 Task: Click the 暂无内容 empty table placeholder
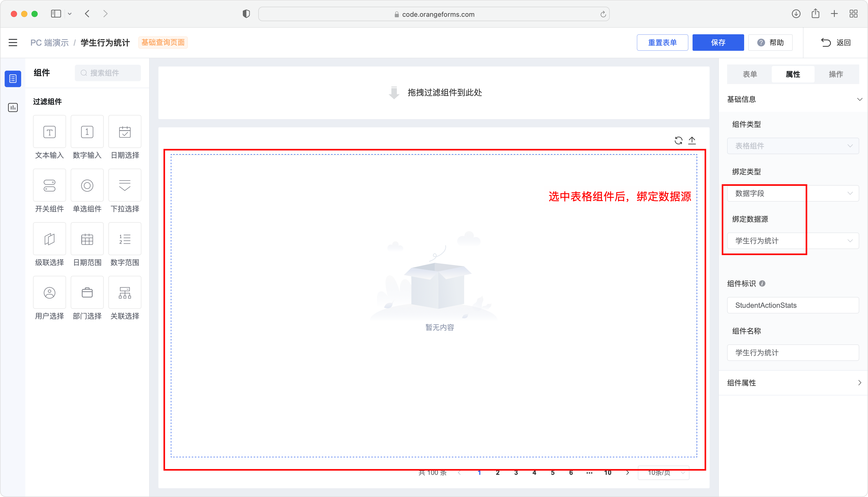(440, 327)
